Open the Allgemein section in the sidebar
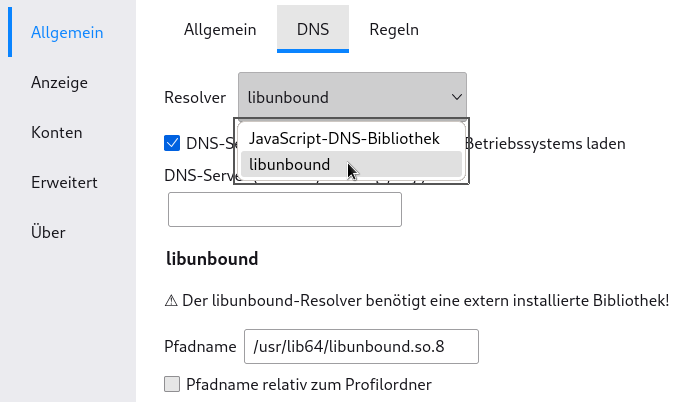The width and height of the screenshot is (678, 402). tap(67, 32)
